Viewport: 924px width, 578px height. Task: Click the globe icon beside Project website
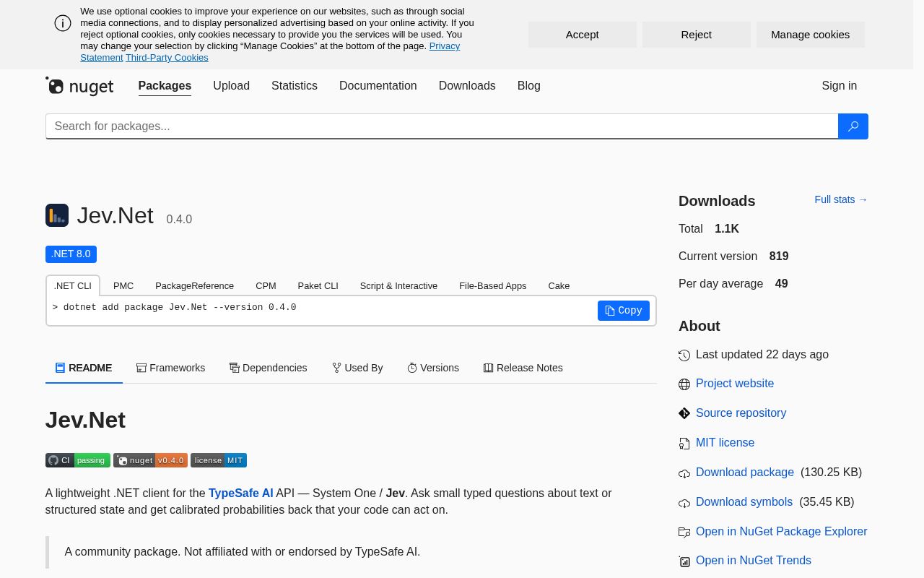point(684,384)
